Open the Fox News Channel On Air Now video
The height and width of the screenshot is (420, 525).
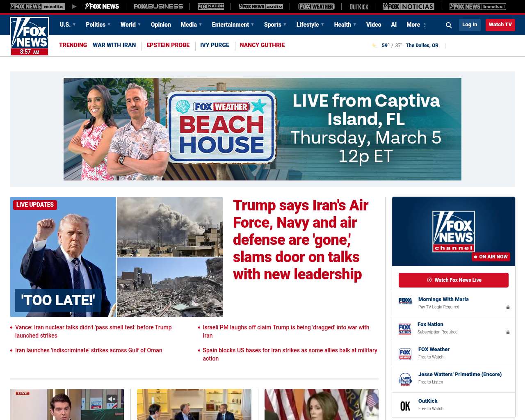[454, 231]
